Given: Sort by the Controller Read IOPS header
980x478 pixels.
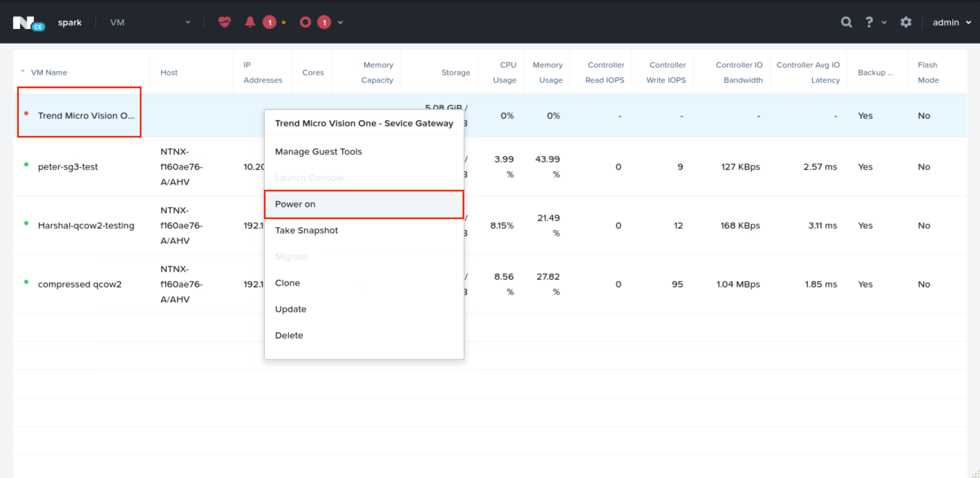Looking at the screenshot, I should (x=605, y=72).
